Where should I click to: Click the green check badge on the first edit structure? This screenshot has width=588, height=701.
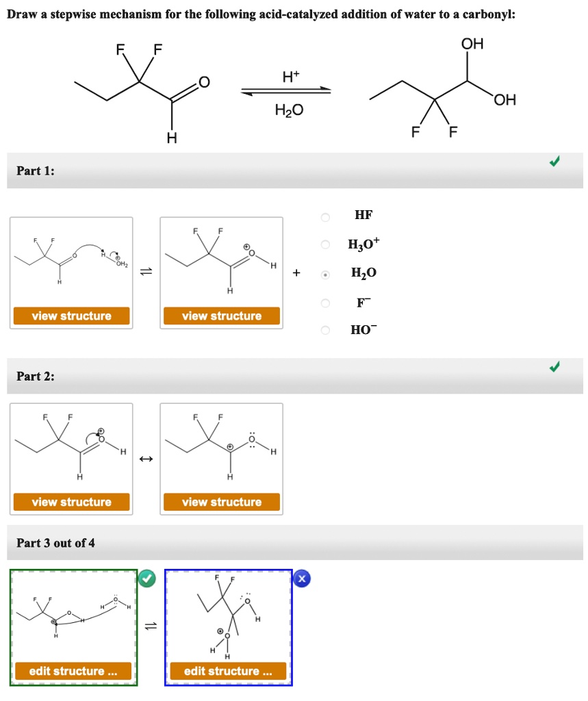pos(145,578)
